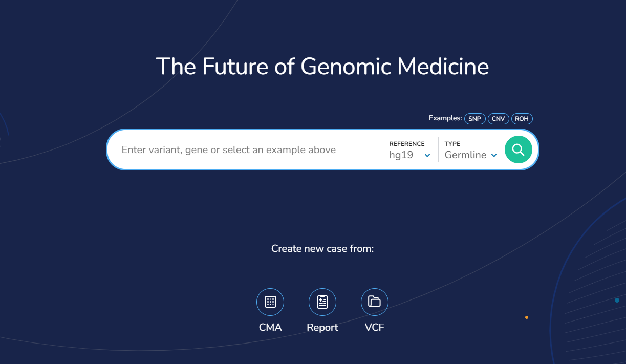Click the chevron next to hg19
The height and width of the screenshot is (364, 626).
(x=427, y=156)
